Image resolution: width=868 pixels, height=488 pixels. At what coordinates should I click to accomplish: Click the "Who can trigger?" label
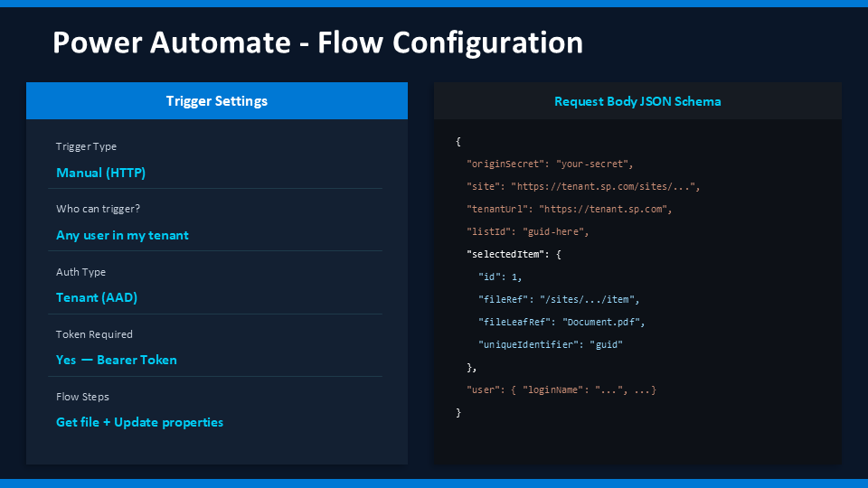(x=98, y=209)
